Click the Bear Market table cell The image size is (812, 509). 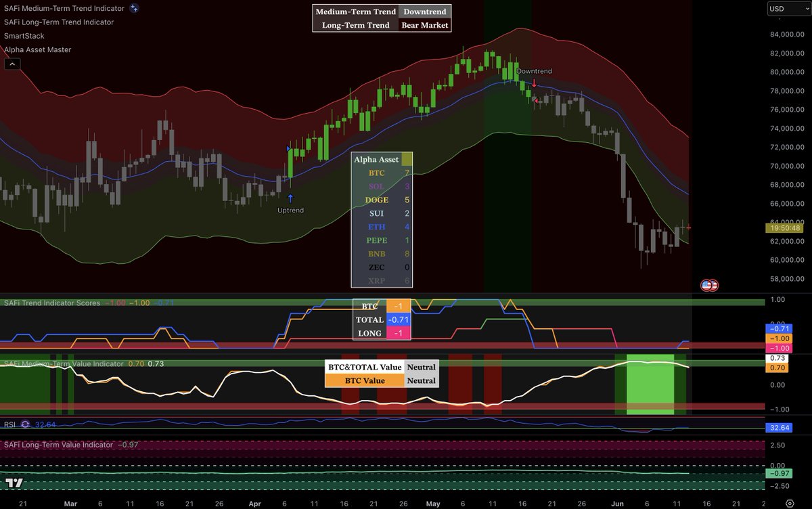[425, 25]
